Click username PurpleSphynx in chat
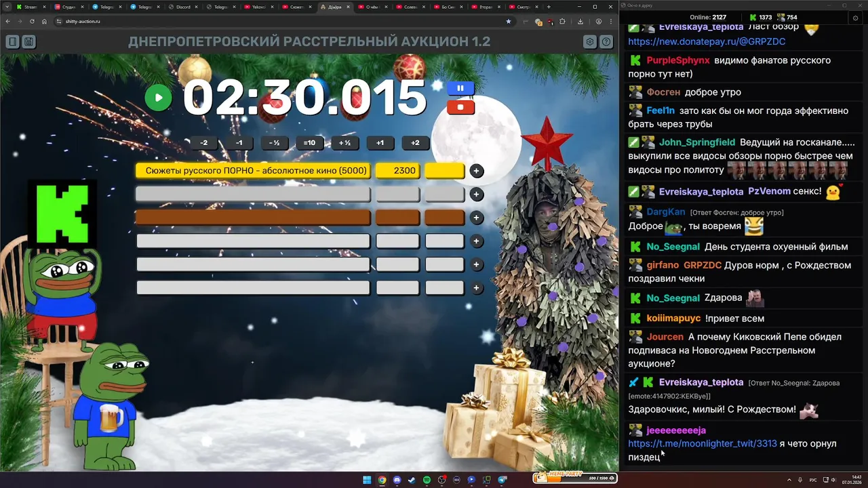The width and height of the screenshot is (868, 488). point(678,60)
